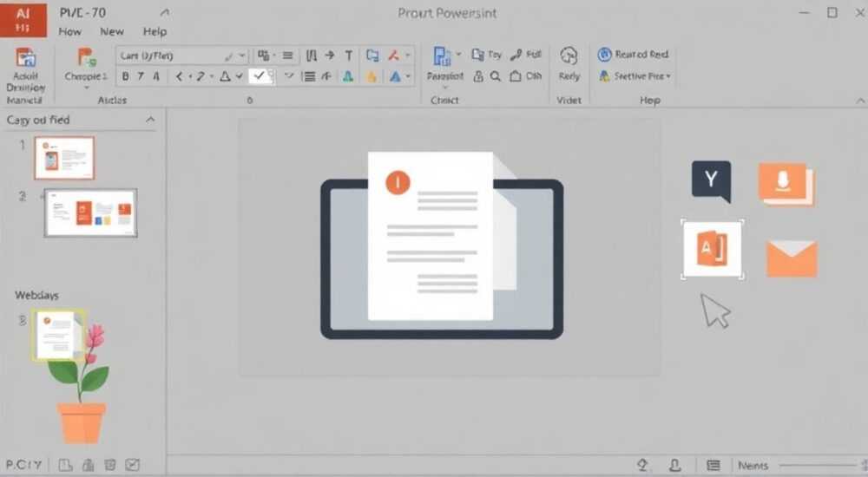
Task: Toggle Bold formatting button
Action: (x=126, y=76)
